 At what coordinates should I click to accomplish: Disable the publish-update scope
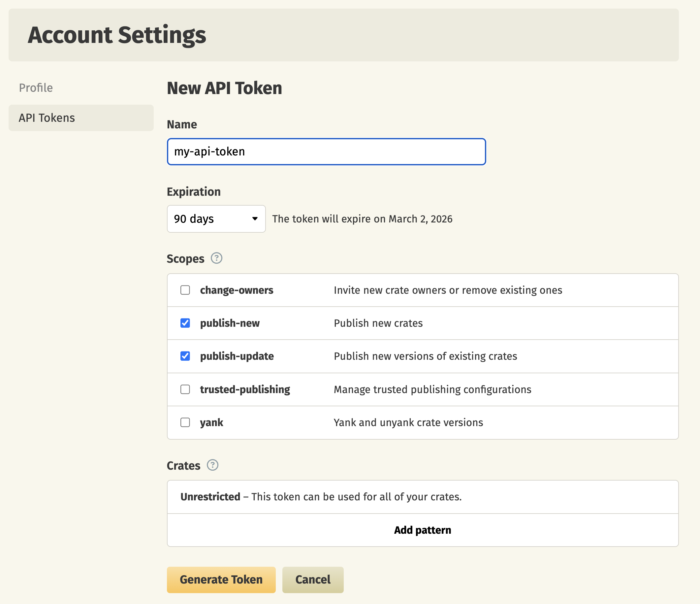click(x=185, y=356)
